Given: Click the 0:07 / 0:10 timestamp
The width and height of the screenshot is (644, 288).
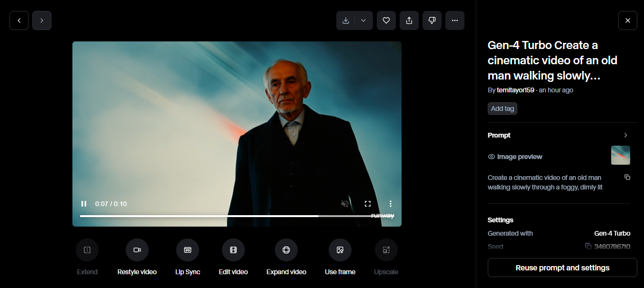Looking at the screenshot, I should click(x=111, y=204).
